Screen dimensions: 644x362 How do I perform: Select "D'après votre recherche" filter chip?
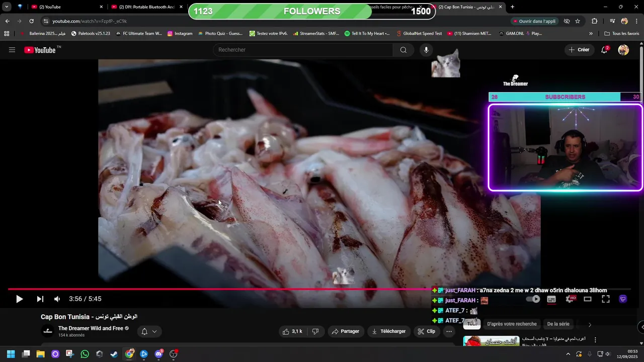(512, 324)
